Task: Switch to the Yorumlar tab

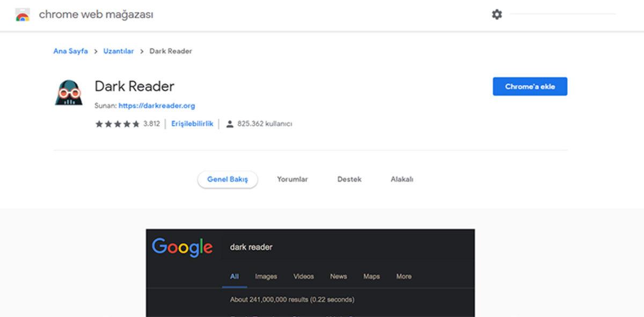Action: (x=292, y=179)
